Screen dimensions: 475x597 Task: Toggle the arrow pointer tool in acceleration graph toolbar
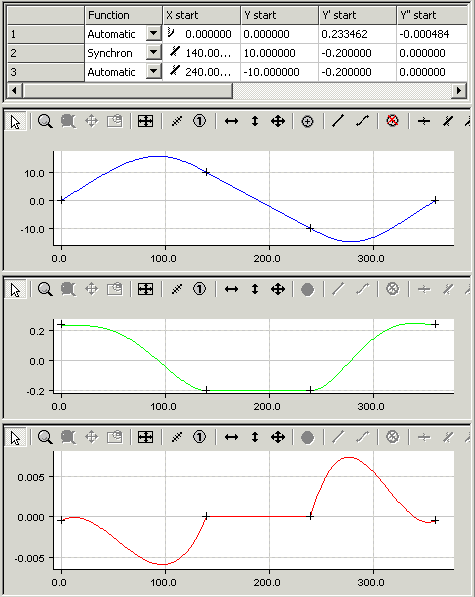pos(15,437)
